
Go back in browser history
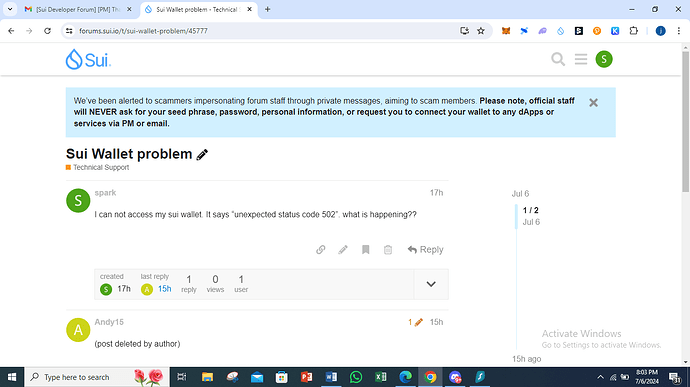click(x=11, y=31)
